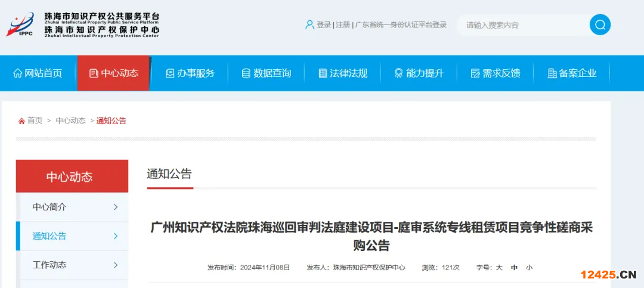Click the blue search magnifier button
Image resolution: width=644 pixels, height=288 pixels.
click(x=600, y=24)
